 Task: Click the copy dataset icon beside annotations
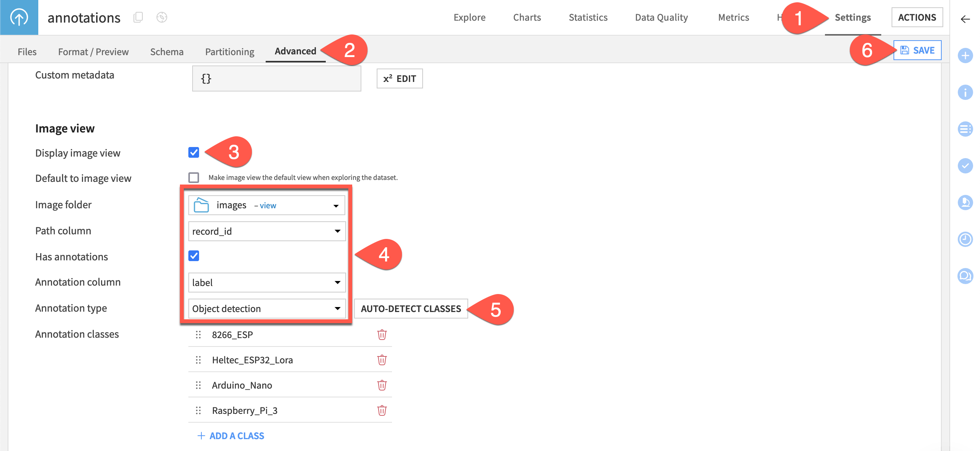138,17
